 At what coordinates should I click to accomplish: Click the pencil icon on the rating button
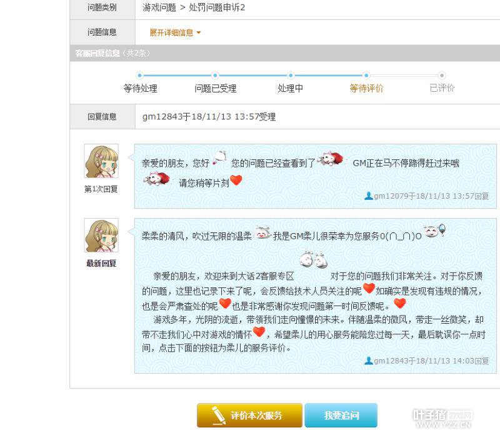coord(218,415)
